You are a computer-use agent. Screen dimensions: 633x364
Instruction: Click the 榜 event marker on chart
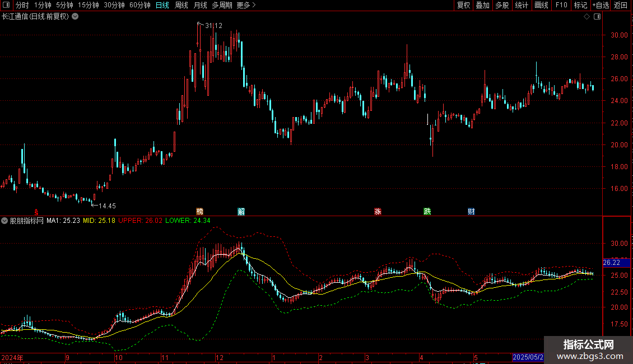[x=199, y=212]
